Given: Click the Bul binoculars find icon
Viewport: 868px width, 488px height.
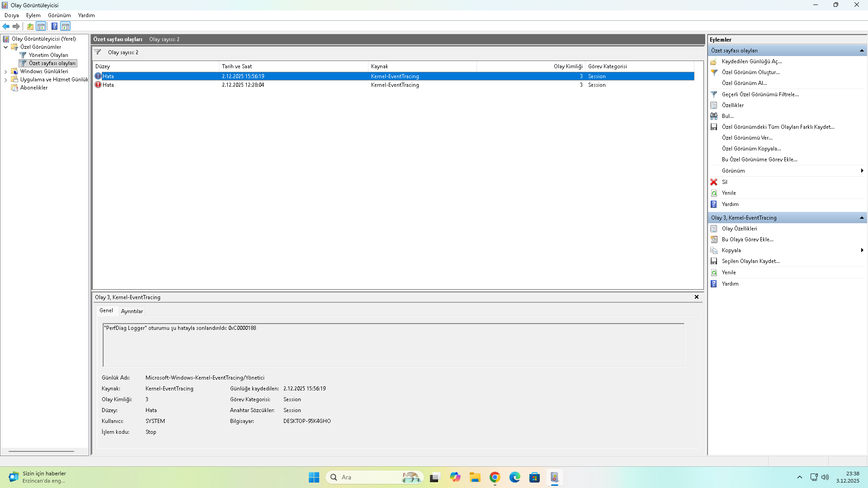Looking at the screenshot, I should pyautogui.click(x=714, y=116).
